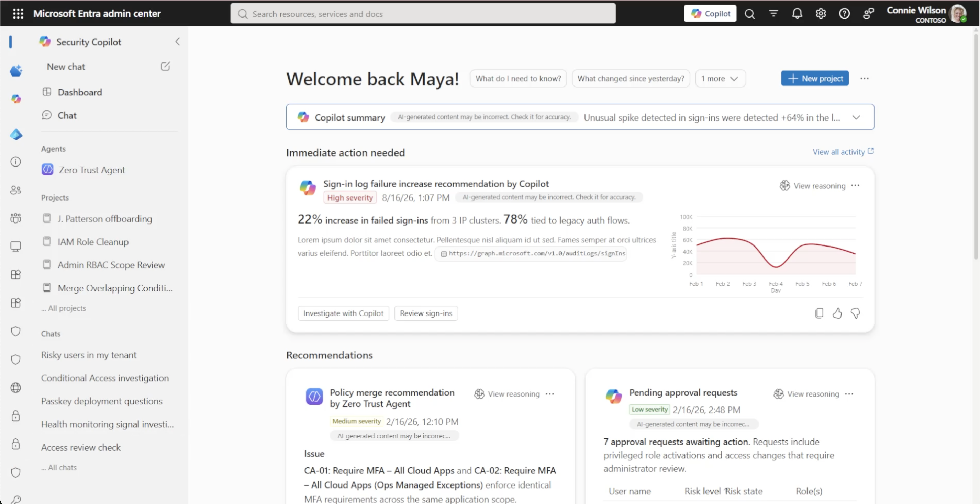This screenshot has width=980, height=504.
Task: Click the blue diamond icon in left rail
Action: [x=15, y=134]
